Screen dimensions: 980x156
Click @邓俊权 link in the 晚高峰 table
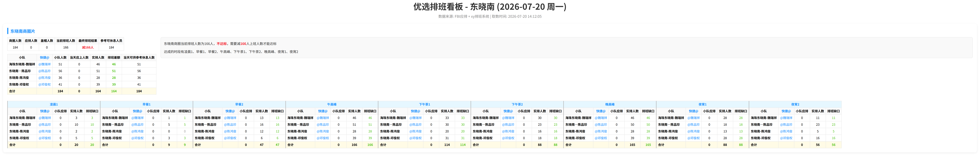[601, 138]
